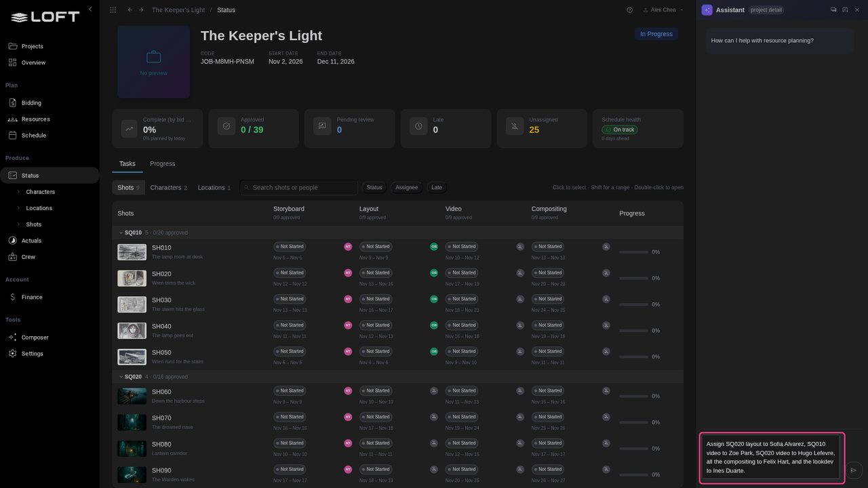Image resolution: width=868 pixels, height=488 pixels.
Task: Select the Tasks tab
Action: click(127, 163)
